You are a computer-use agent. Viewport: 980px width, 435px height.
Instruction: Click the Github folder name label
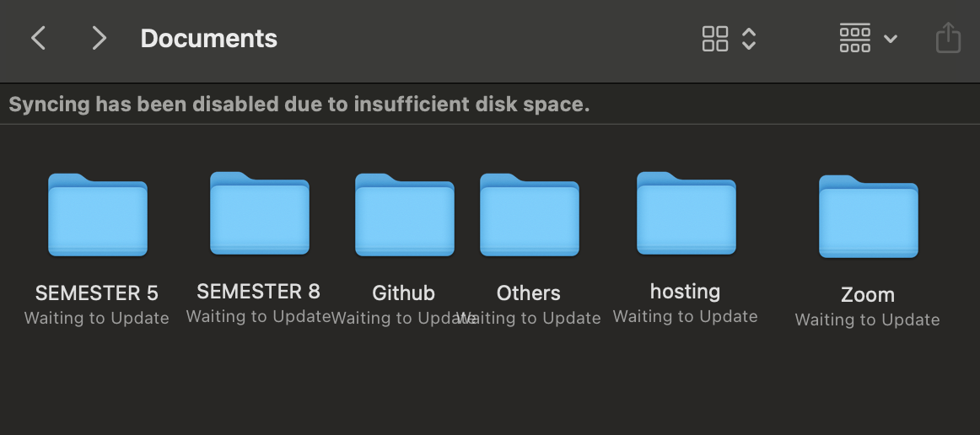point(404,293)
